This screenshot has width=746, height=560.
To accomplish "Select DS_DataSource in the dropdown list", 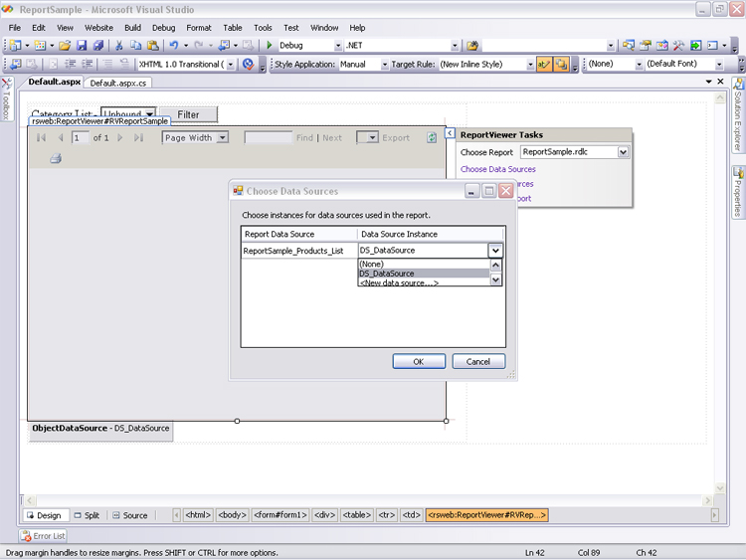I will pyautogui.click(x=424, y=274).
